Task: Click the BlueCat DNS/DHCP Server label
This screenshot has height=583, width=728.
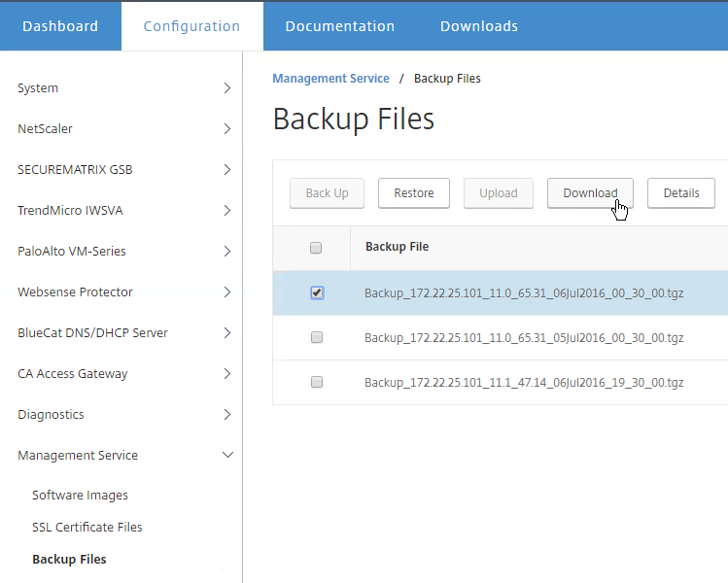Action: pos(92,333)
